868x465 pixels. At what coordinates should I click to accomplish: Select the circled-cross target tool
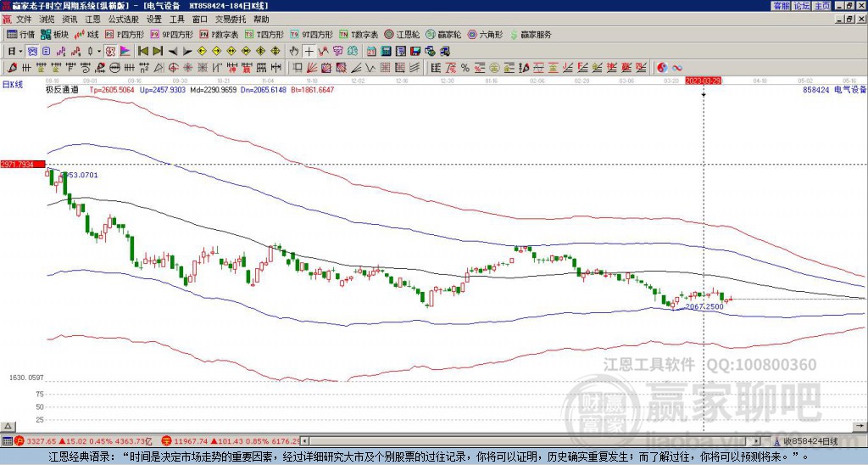click(173, 68)
